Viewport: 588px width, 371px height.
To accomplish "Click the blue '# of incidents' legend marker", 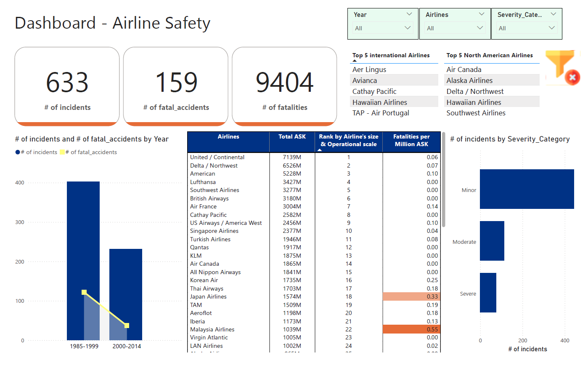I will pos(18,152).
